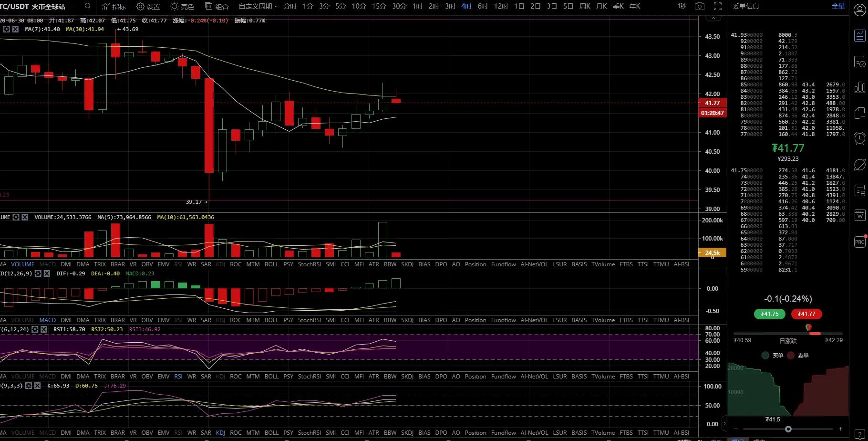
Task: Select the 1日 timeframe
Action: (519, 6)
